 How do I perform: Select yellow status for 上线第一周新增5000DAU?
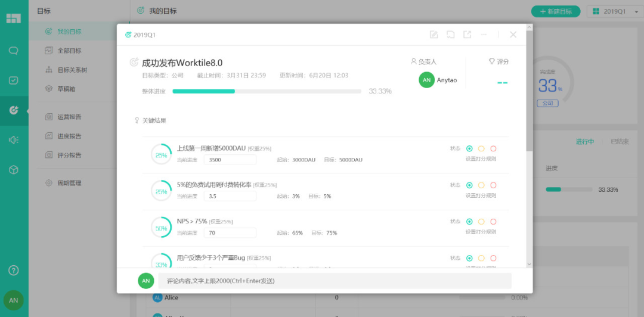point(481,148)
